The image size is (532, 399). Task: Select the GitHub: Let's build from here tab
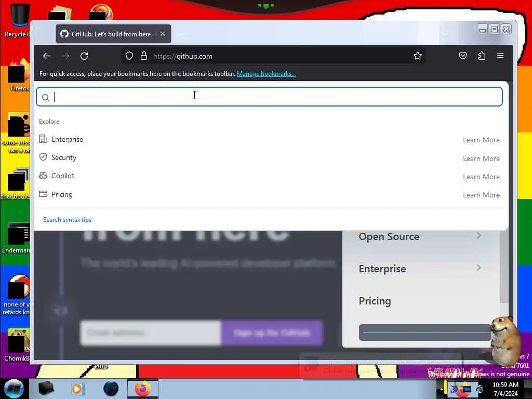coord(113,34)
